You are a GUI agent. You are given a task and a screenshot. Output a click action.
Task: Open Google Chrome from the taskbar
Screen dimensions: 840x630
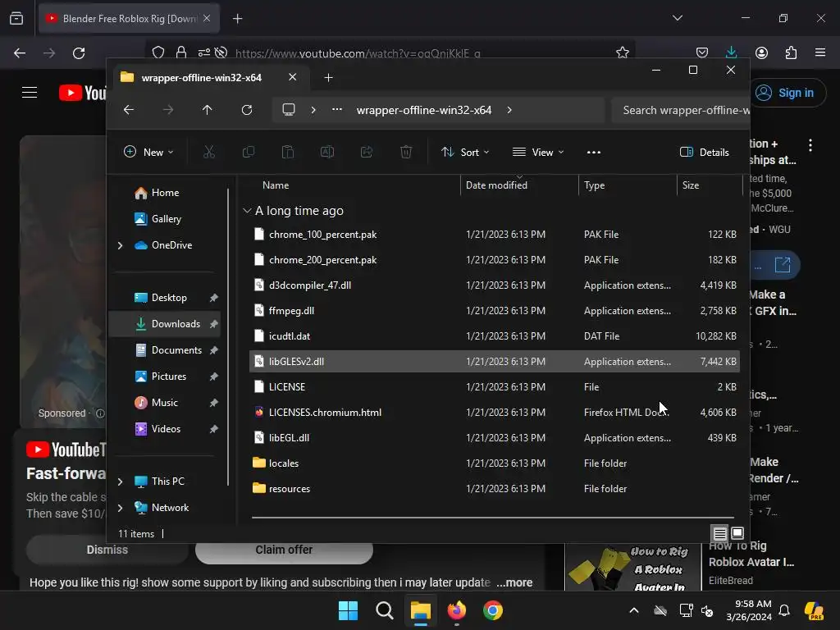493,610
